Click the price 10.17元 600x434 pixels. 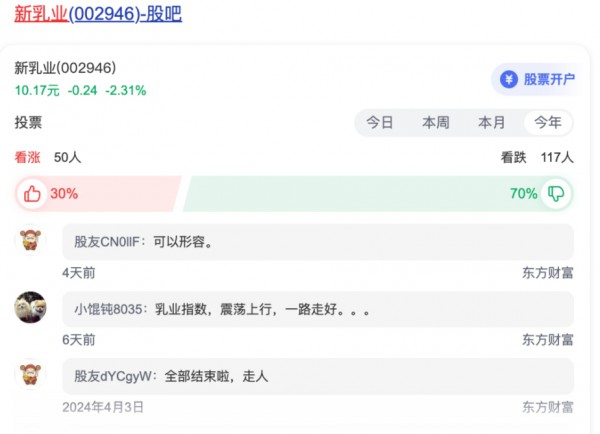pyautogui.click(x=37, y=91)
